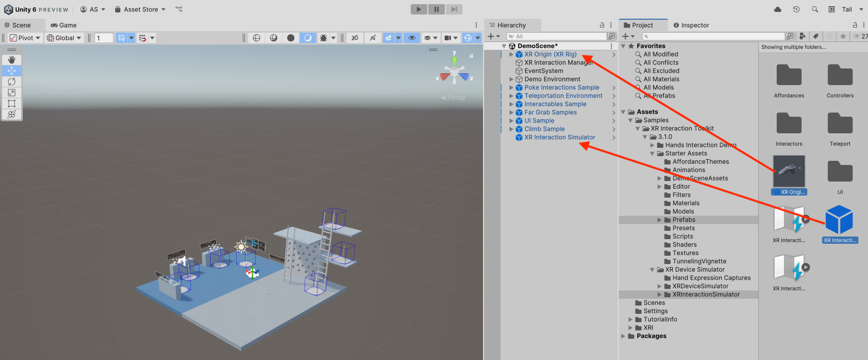The height and width of the screenshot is (360, 868).
Task: Open the Undo History icon
Action: click(796, 9)
